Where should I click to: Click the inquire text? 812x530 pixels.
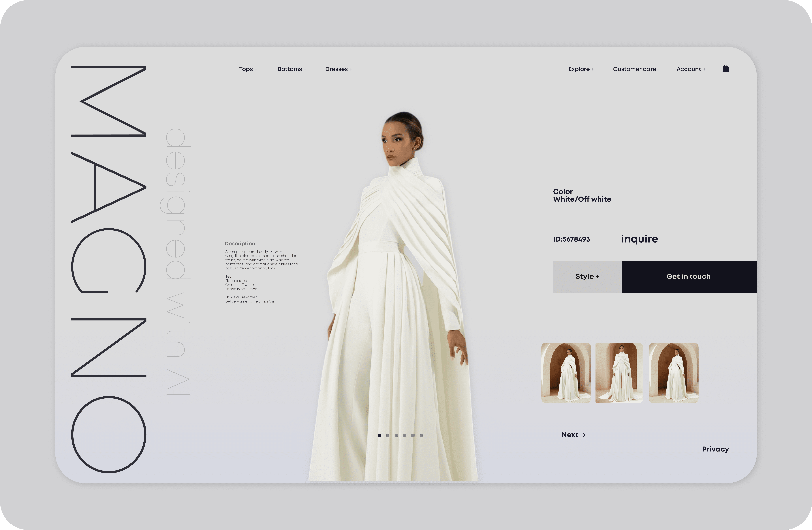coord(639,239)
